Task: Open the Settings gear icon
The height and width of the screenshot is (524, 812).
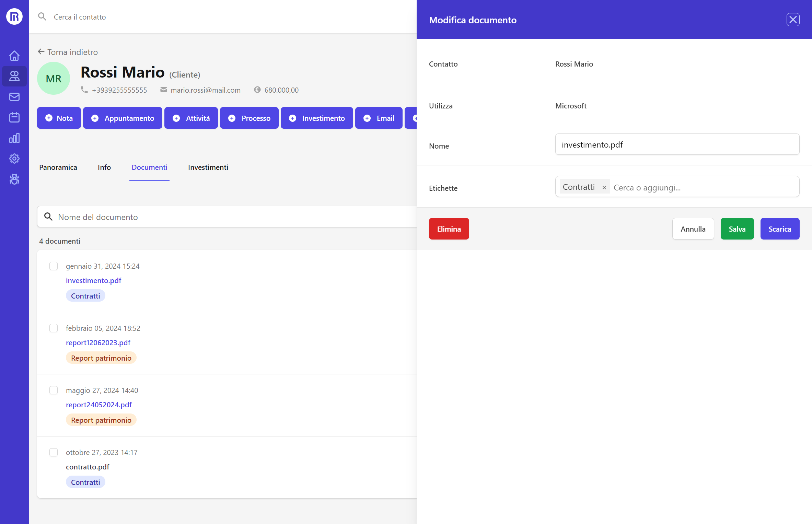Action: (14, 159)
